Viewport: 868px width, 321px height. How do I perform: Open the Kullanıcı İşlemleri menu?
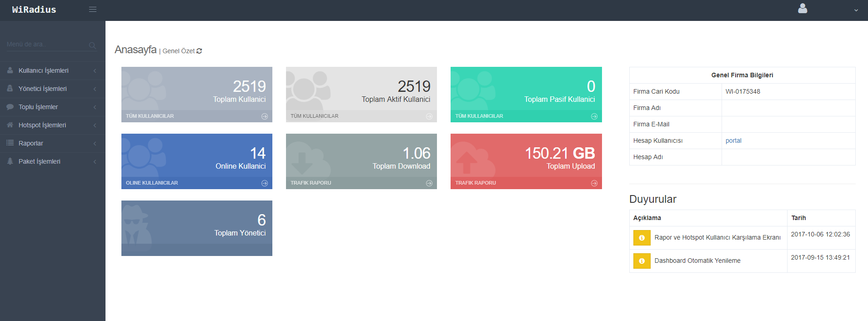pos(44,70)
